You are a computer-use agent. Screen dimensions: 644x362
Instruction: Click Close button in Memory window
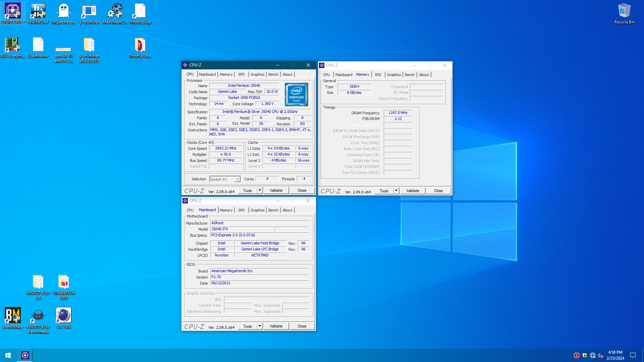tap(438, 191)
